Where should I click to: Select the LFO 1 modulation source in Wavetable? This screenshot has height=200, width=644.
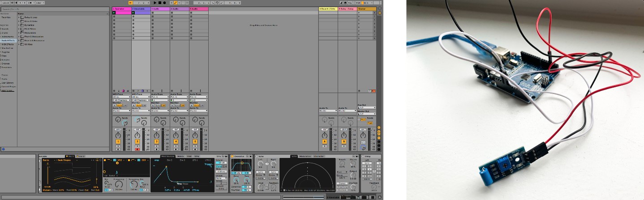195,160
